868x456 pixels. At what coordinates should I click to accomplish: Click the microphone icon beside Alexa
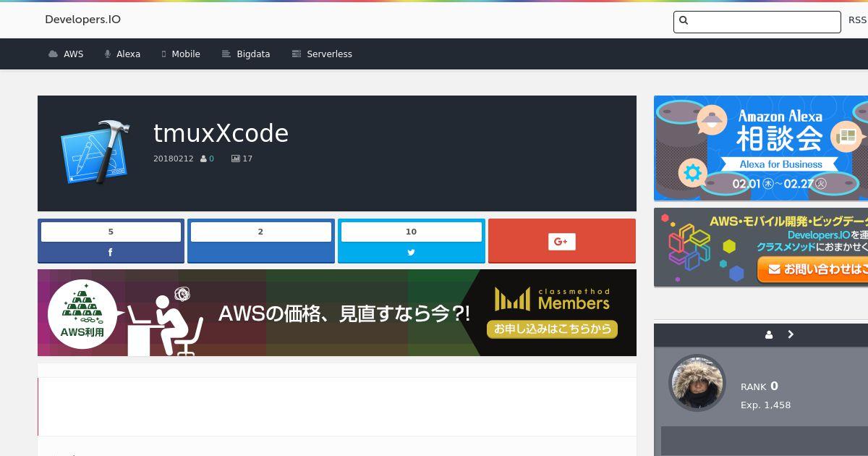coord(107,54)
